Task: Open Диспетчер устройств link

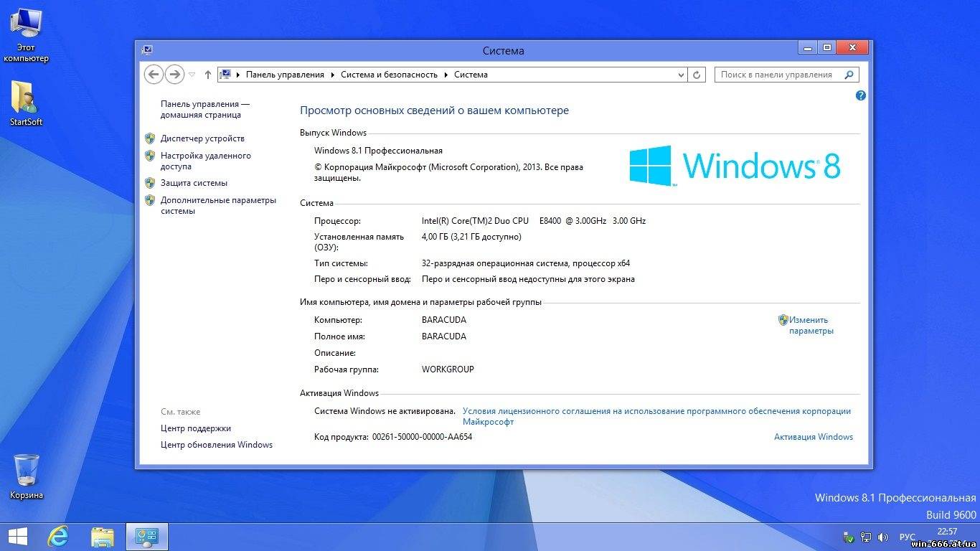Action: [x=202, y=138]
